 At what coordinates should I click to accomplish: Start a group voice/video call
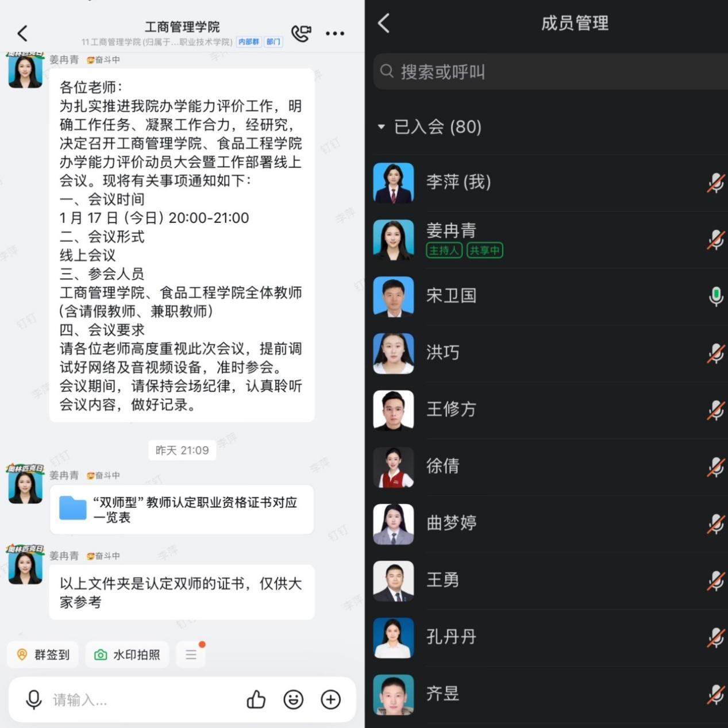coord(301,33)
